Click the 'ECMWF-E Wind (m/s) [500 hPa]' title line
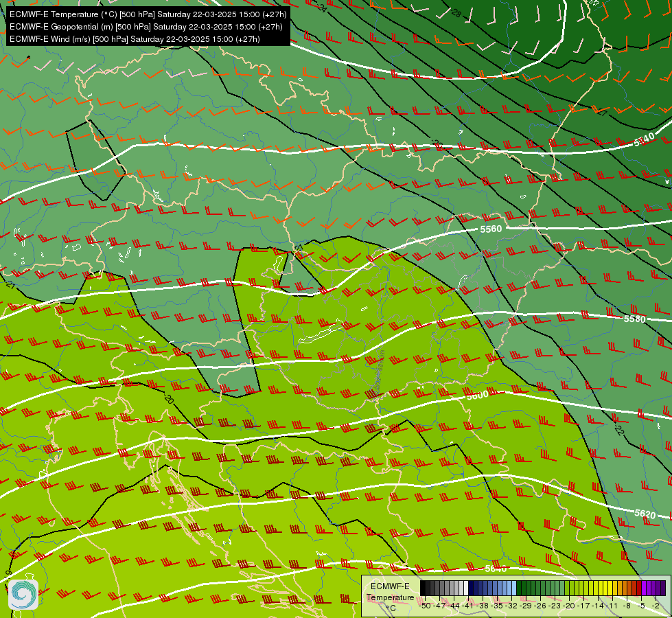 click(135, 39)
